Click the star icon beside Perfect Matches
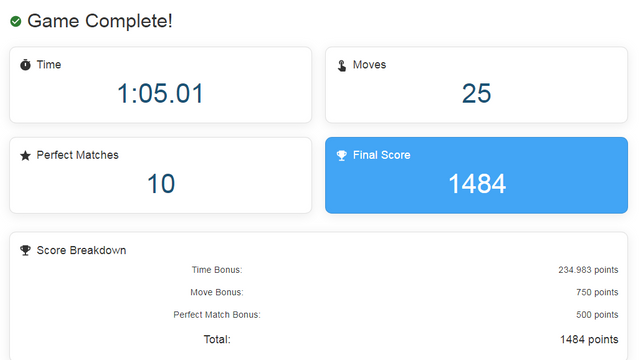640x360 pixels. tap(25, 156)
